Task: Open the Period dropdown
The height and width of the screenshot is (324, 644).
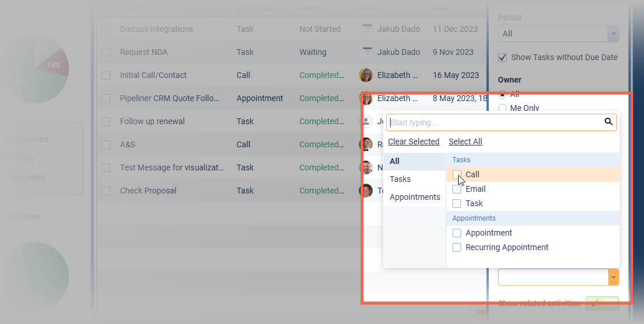Action: 558,33
